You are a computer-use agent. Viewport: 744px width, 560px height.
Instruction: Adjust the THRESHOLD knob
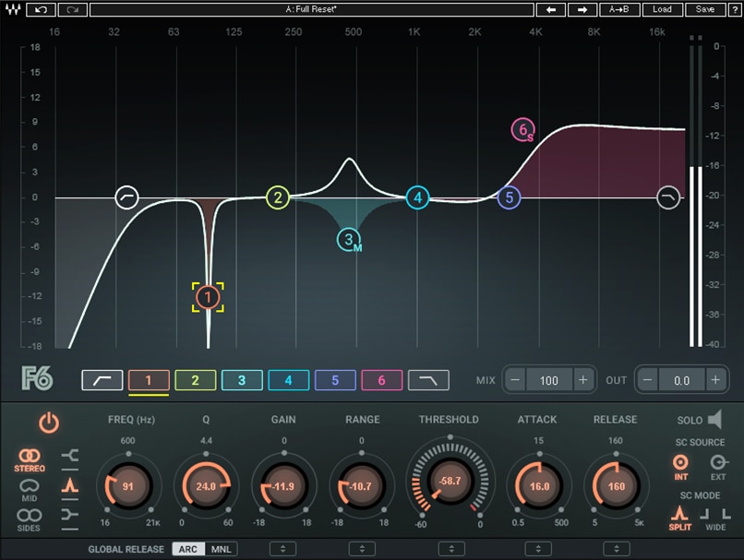(450, 481)
